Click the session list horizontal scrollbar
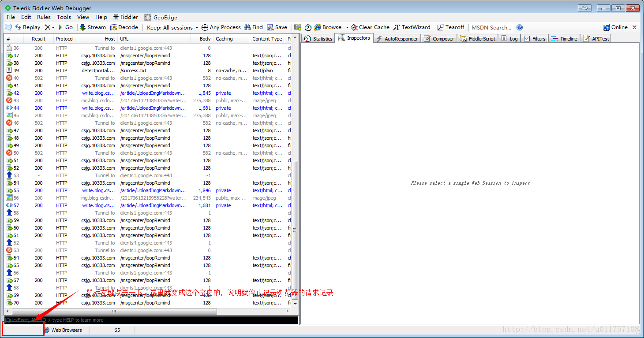The image size is (644, 338). (x=114, y=311)
